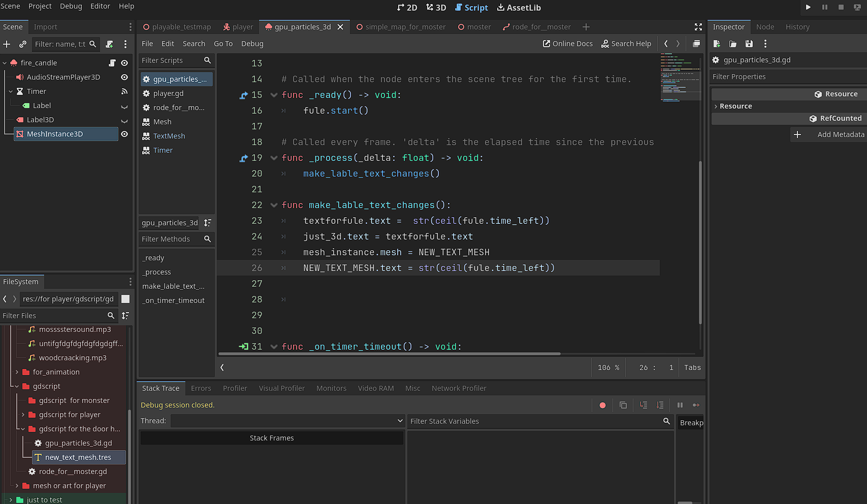Click the Add Metadata button
This screenshot has height=504, width=867.
[828, 135]
